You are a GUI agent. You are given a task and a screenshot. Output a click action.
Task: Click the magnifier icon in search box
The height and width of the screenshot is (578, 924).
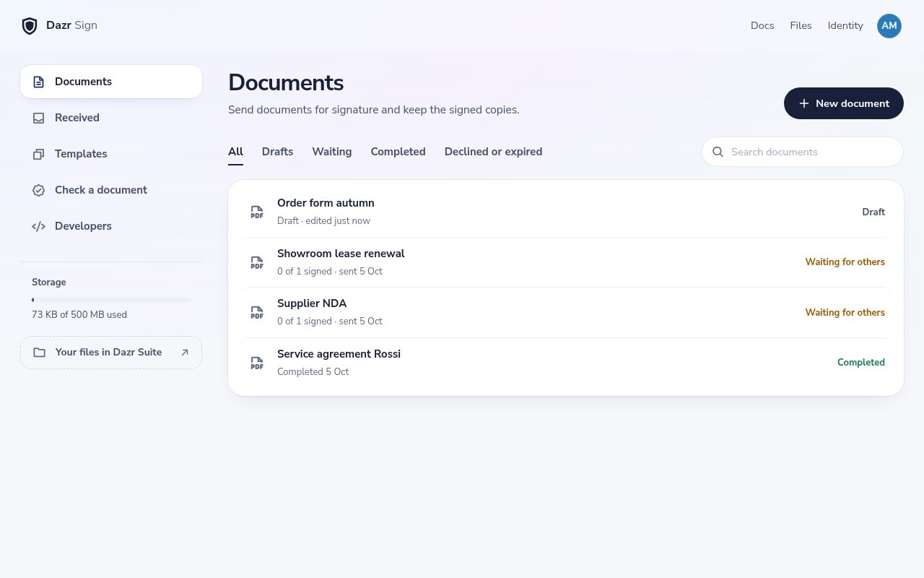(718, 152)
